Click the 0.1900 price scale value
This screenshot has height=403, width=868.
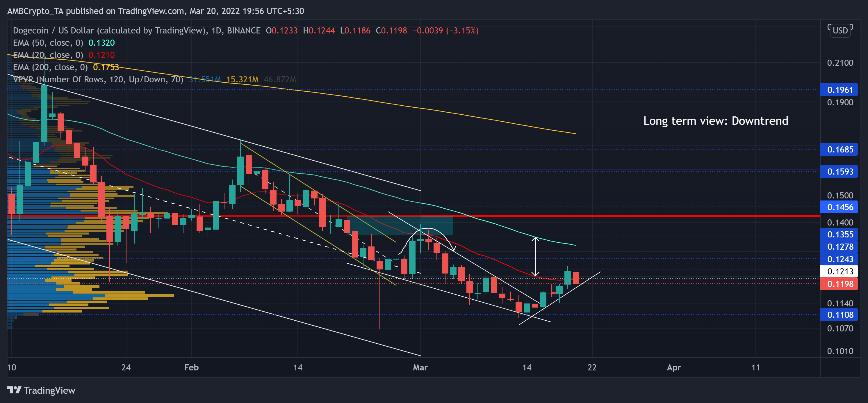[840, 102]
